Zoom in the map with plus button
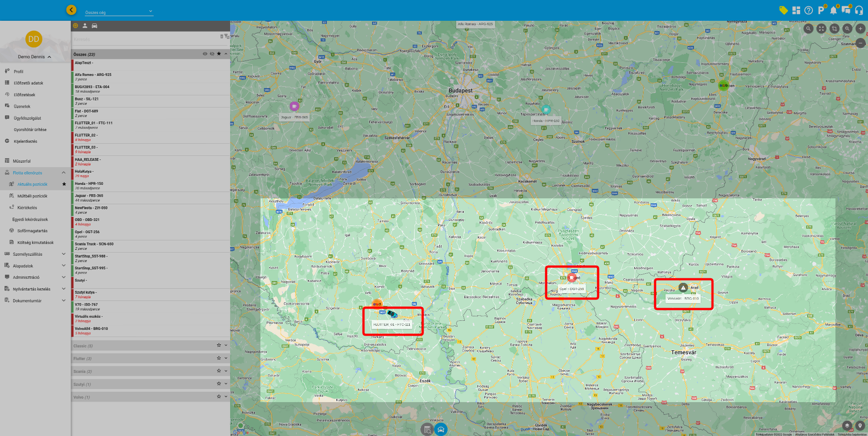Screen dimensions: 868x436 point(860,28)
